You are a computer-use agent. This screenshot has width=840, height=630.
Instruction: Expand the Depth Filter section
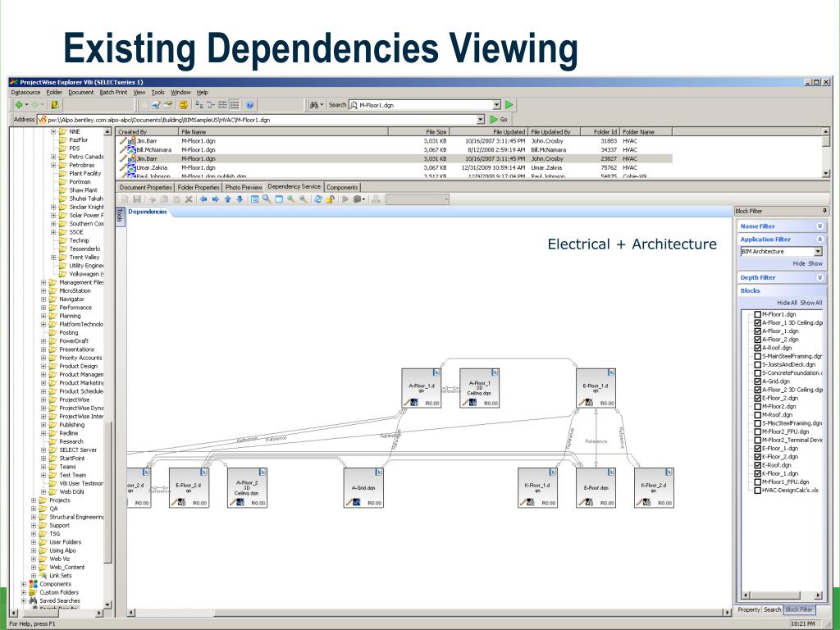(819, 277)
